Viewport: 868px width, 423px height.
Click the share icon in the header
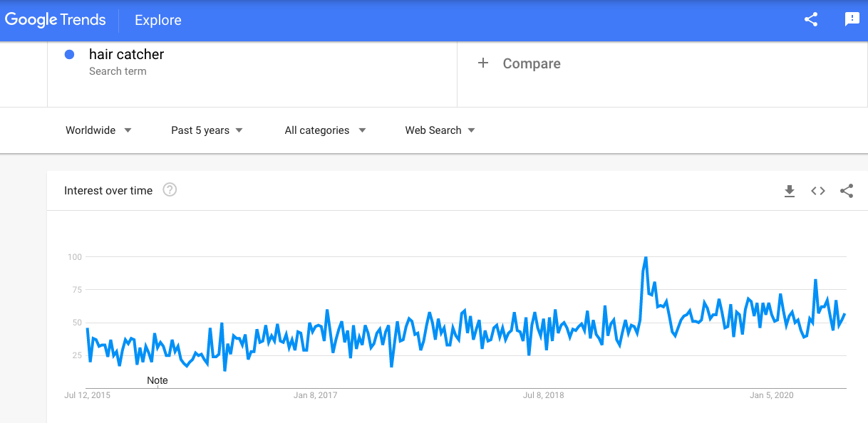coord(811,20)
